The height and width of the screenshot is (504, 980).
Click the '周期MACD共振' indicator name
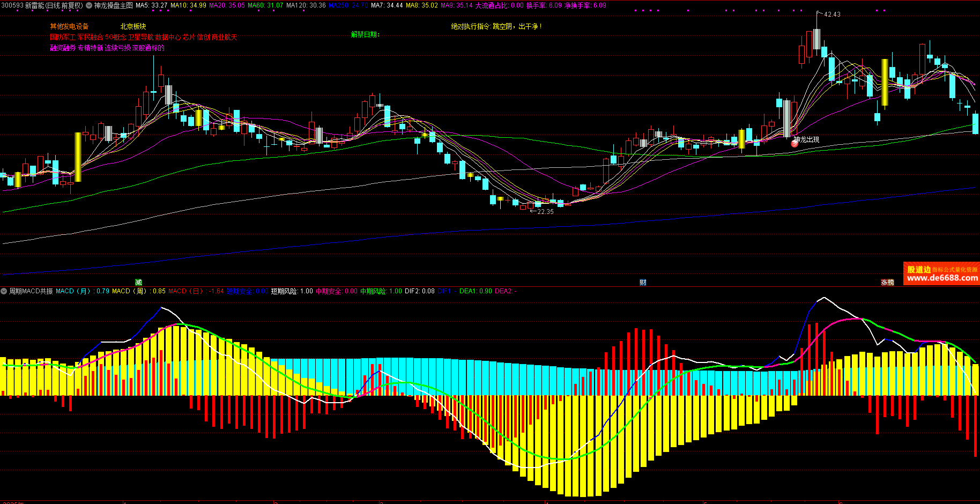click(x=31, y=291)
